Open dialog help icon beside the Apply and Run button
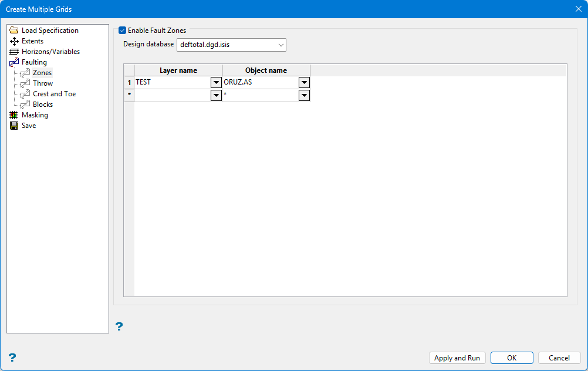Image resolution: width=588 pixels, height=371 pixels. tap(12, 357)
